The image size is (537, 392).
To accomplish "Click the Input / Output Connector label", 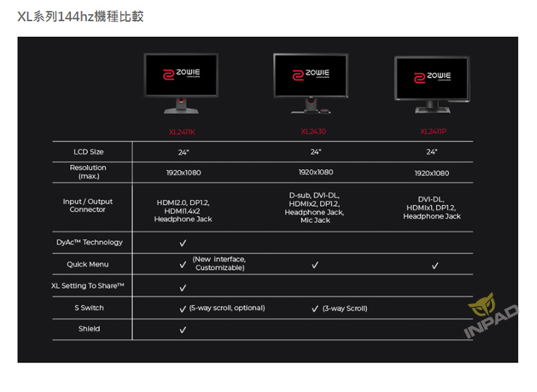I will coord(88,205).
